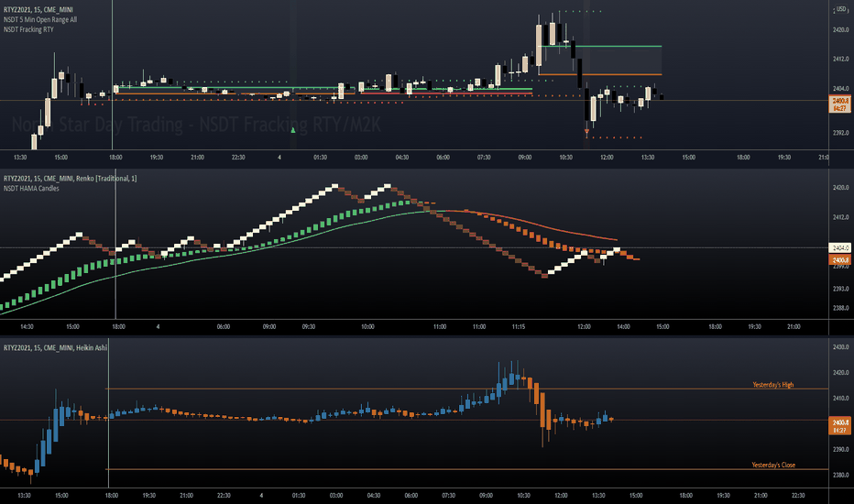Image resolution: width=854 pixels, height=504 pixels.
Task: Click 11:15 on the Renko pane time axis
Action: tap(519, 327)
